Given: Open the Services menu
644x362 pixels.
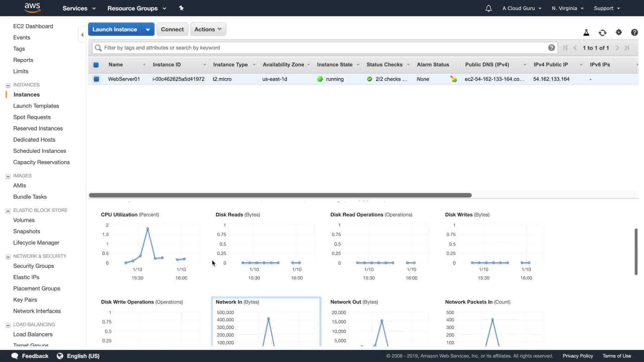Looking at the screenshot, I should click(79, 8).
